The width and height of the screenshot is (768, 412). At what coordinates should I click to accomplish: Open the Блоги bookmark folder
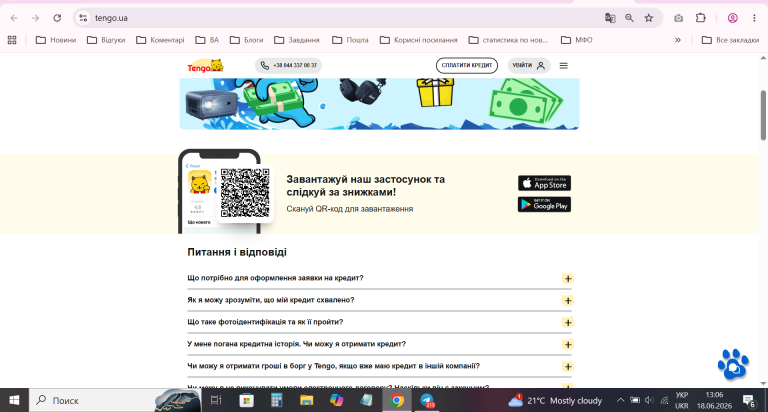pyautogui.click(x=247, y=40)
